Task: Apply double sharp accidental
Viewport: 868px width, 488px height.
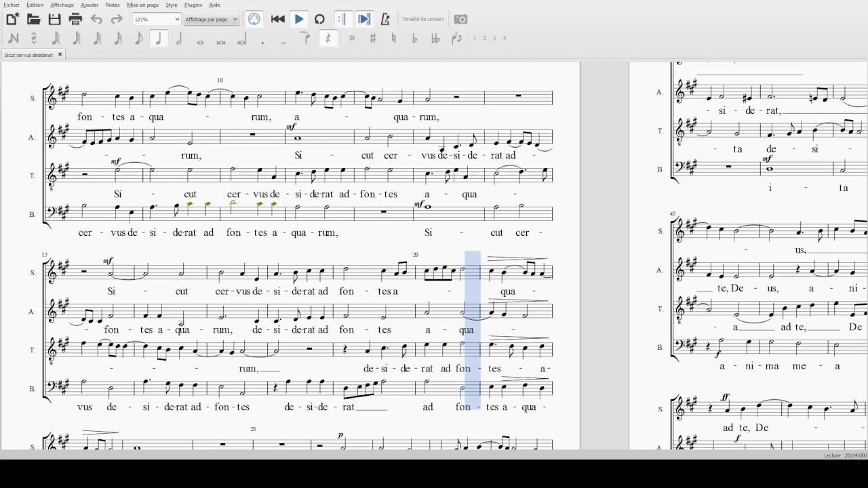Action: [x=352, y=39]
